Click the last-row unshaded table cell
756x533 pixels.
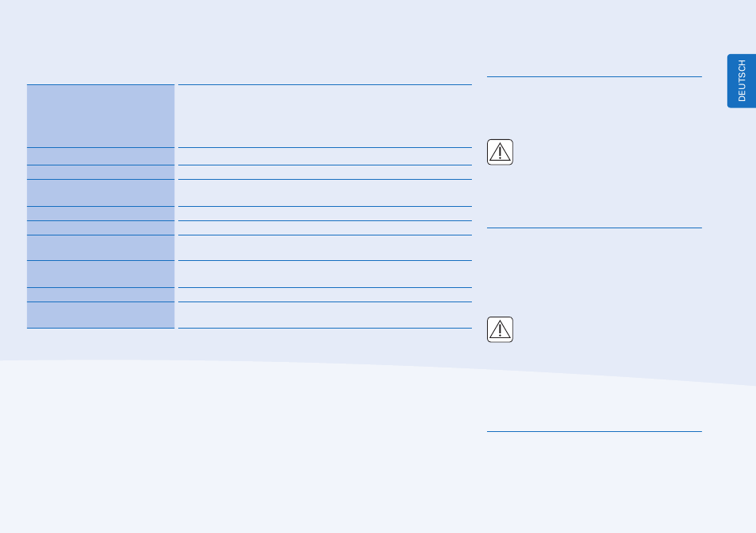325,315
